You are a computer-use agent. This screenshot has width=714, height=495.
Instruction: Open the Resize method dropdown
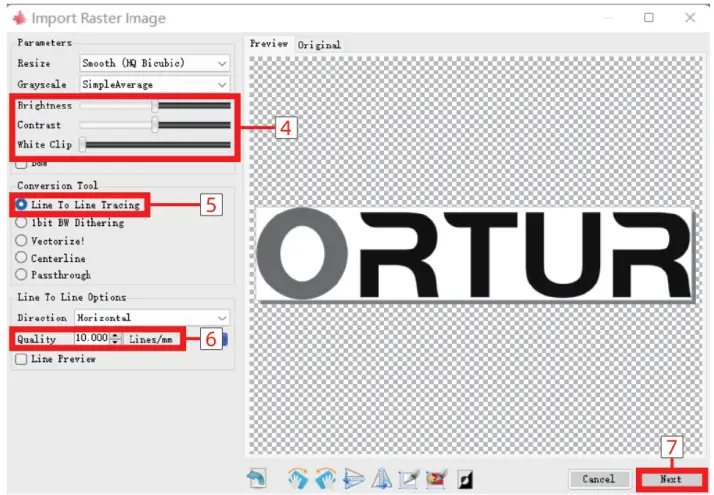pos(154,63)
